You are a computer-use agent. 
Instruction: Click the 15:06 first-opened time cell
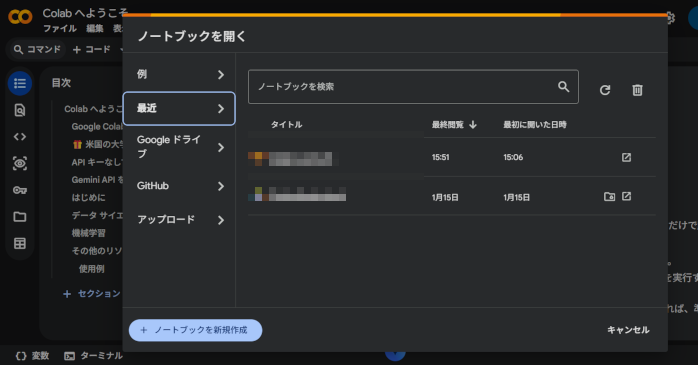click(513, 157)
